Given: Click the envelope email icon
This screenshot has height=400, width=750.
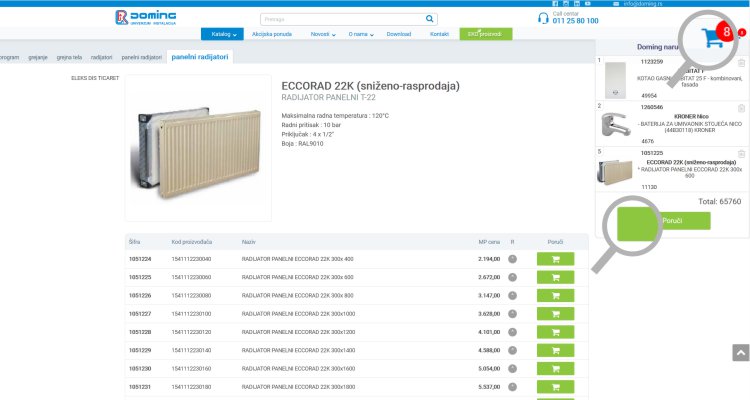Looking at the screenshot, I should [x=616, y=4].
